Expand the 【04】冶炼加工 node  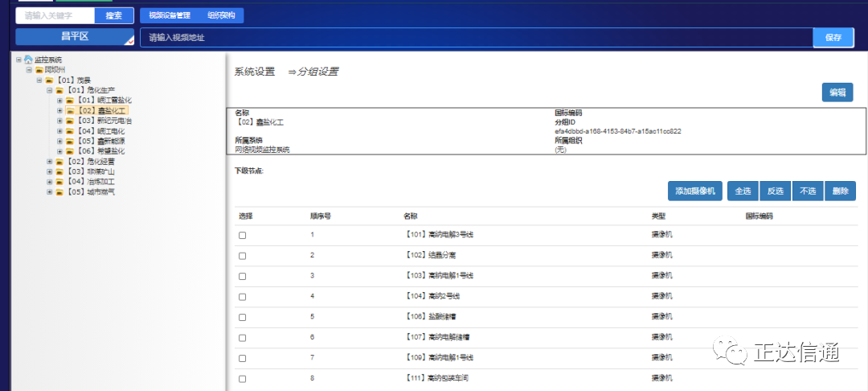[49, 182]
